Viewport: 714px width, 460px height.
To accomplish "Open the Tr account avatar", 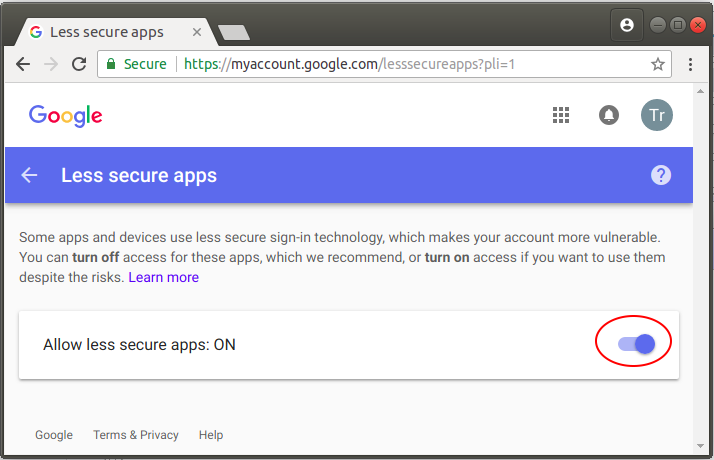I will 657,115.
